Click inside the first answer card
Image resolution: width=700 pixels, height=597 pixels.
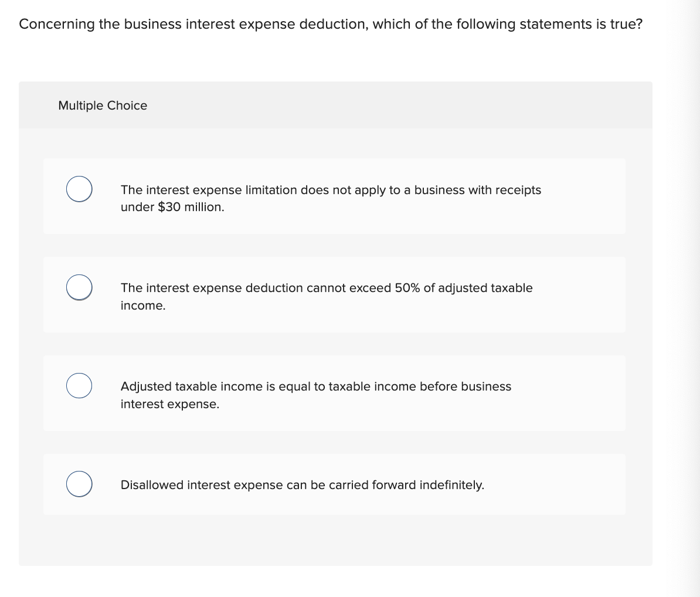pos(335,196)
